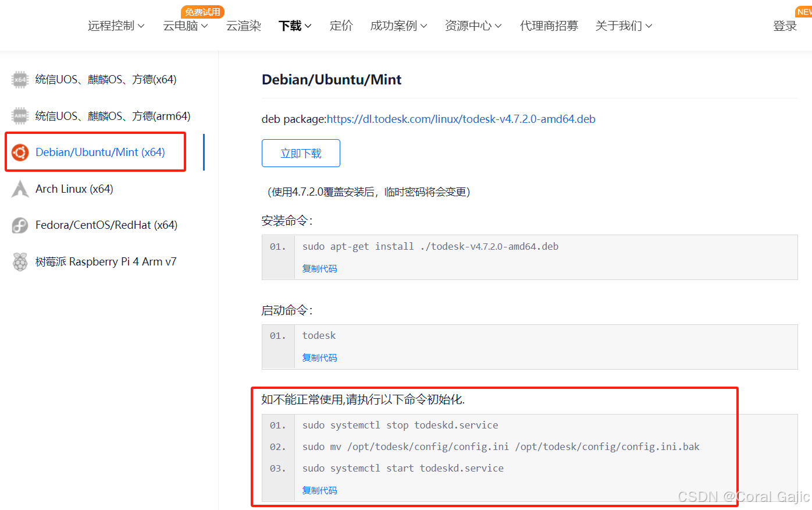
Task: Click the ARM chip icon for 统信UOS(arm64)
Action: point(20,116)
